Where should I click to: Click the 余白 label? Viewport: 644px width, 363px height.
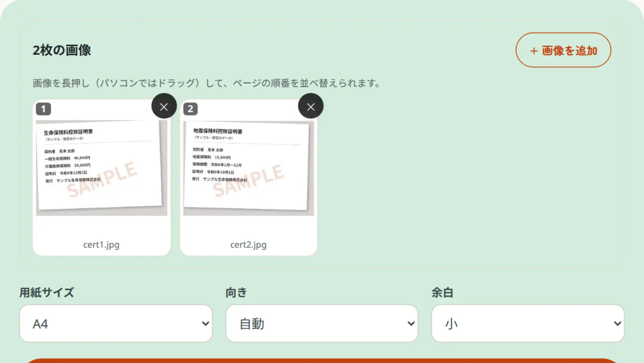pos(442,293)
